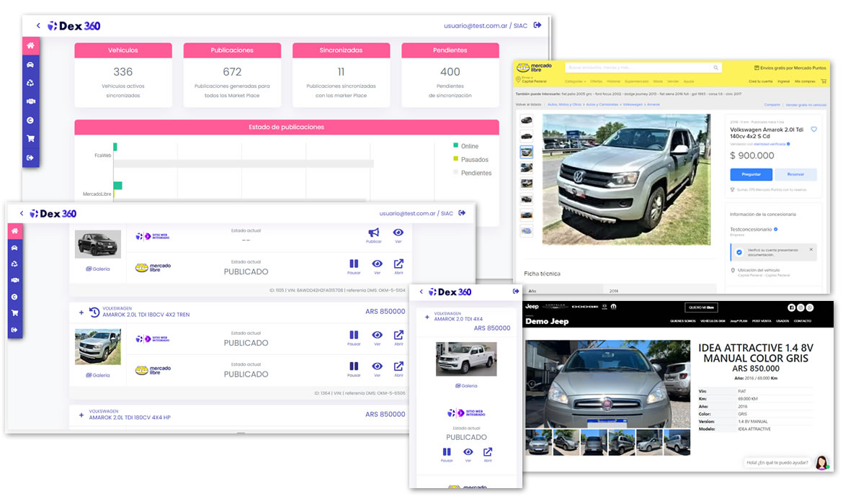The width and height of the screenshot is (843, 504).
Task: Toggle the Online legend entry in Estado de publicaciones
Action: tap(465, 145)
